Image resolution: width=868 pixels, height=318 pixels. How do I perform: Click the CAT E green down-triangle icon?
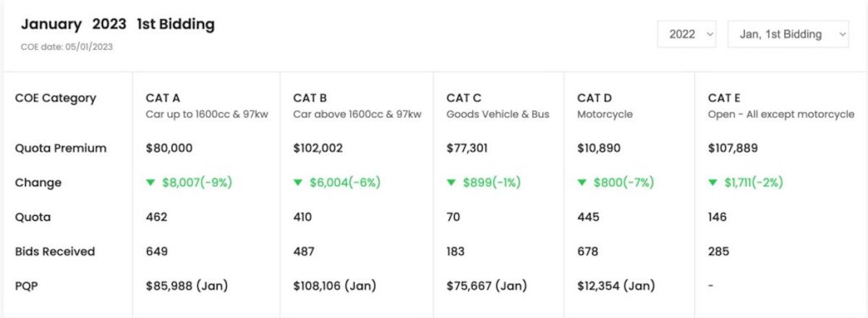click(712, 183)
